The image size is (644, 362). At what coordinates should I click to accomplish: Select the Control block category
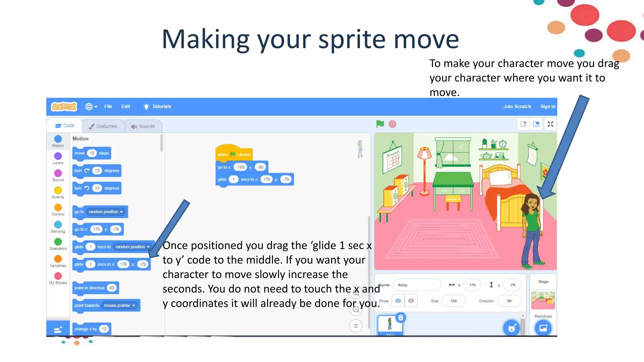[x=58, y=210]
